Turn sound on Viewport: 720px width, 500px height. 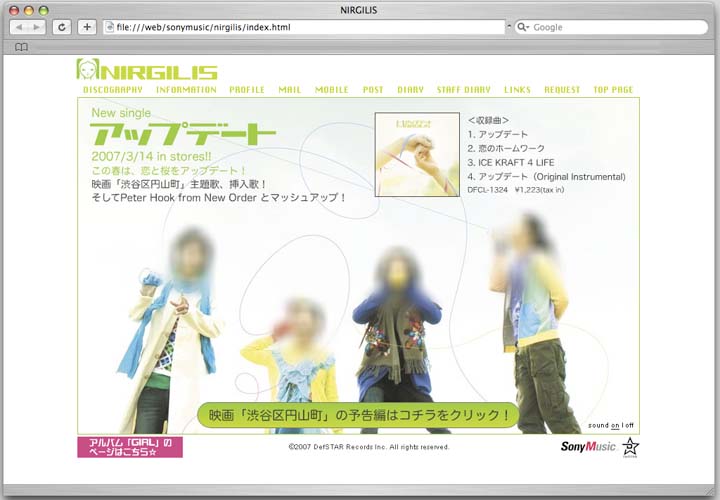coord(615,425)
